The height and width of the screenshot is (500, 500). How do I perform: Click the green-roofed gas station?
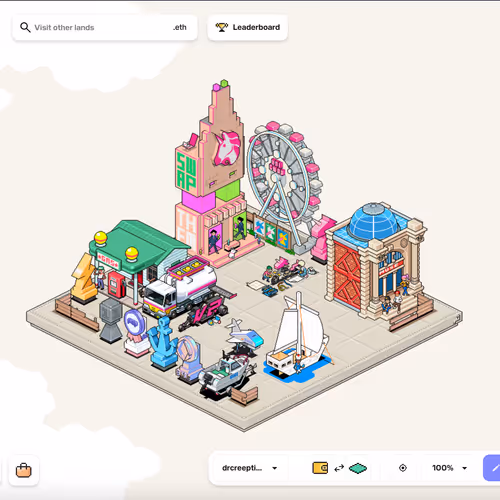click(x=137, y=257)
